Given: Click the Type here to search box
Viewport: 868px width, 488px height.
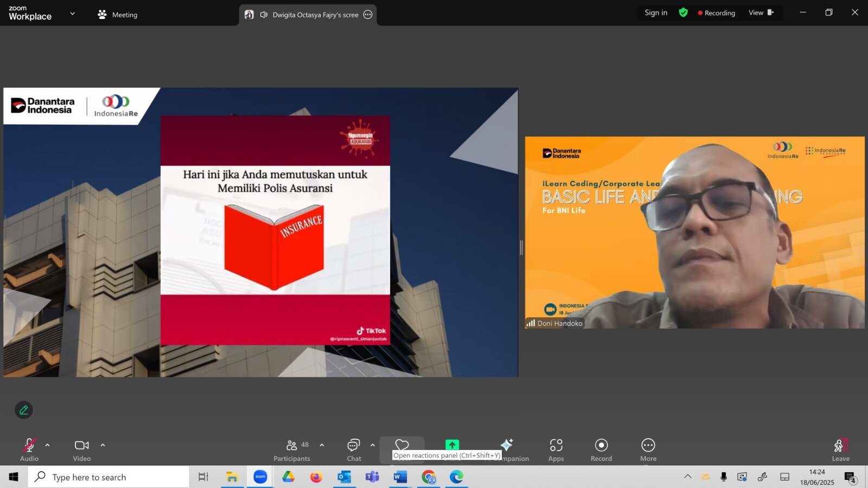Looking at the screenshot, I should (x=108, y=477).
